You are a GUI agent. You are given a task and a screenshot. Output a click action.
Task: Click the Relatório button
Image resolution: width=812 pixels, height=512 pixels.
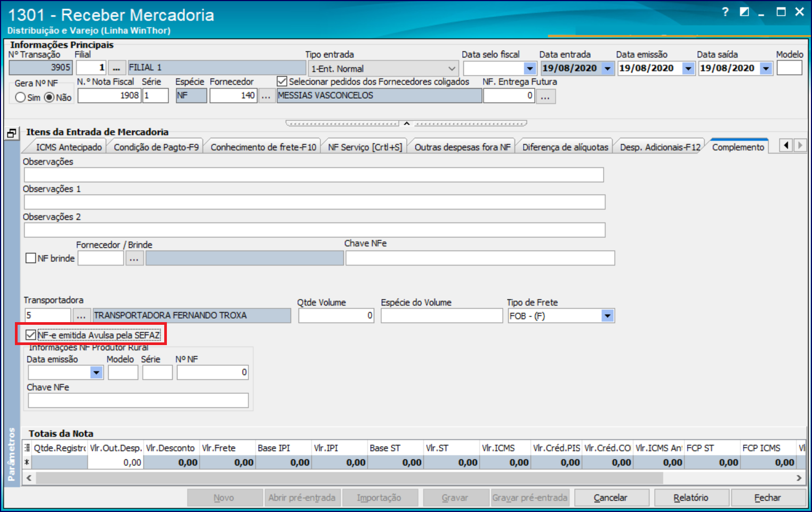pos(691,498)
